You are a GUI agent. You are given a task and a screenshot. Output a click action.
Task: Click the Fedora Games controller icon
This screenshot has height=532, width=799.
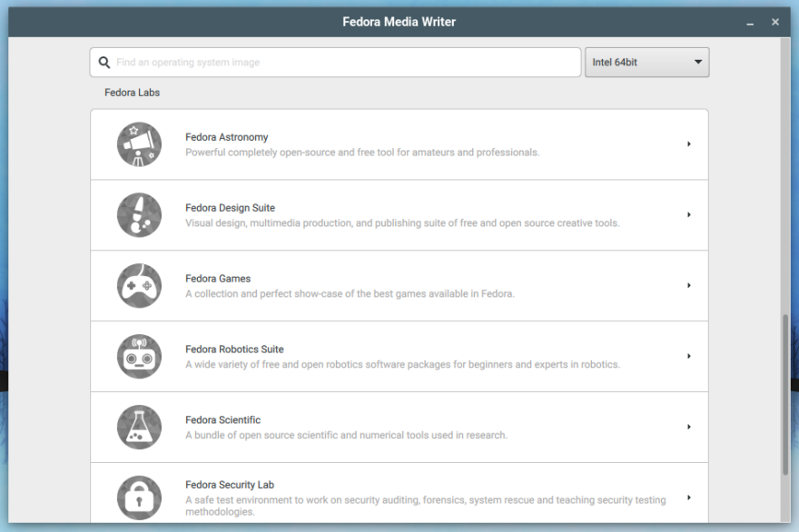point(139,286)
